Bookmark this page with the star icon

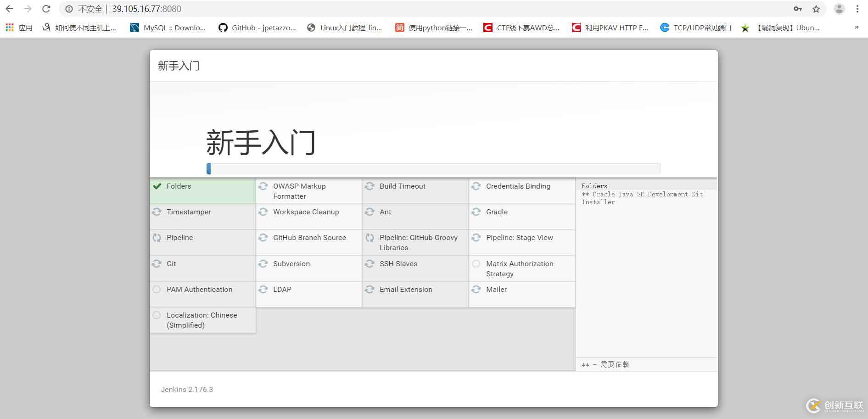(x=816, y=9)
